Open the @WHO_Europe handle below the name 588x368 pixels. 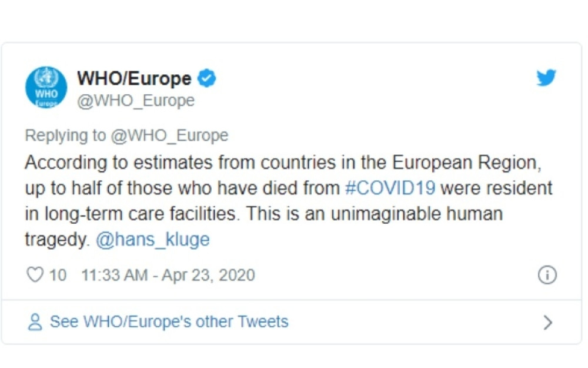pyautogui.click(x=136, y=101)
